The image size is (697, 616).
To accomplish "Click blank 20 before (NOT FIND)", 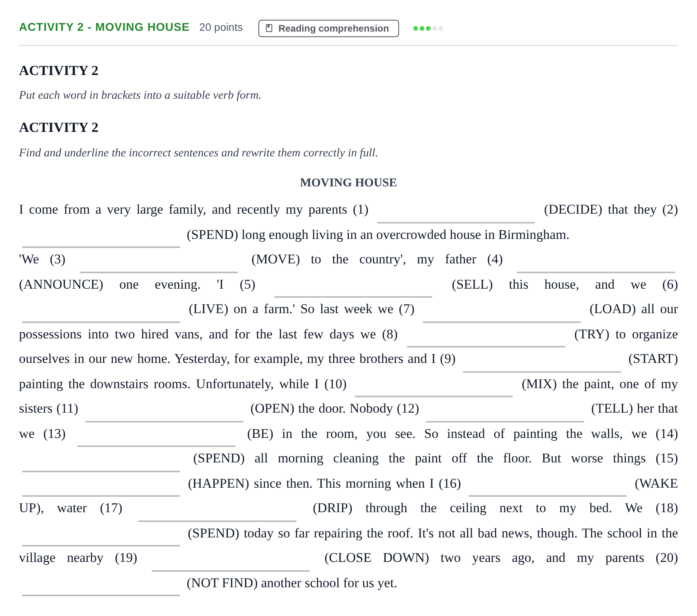I will pyautogui.click(x=101, y=585).
